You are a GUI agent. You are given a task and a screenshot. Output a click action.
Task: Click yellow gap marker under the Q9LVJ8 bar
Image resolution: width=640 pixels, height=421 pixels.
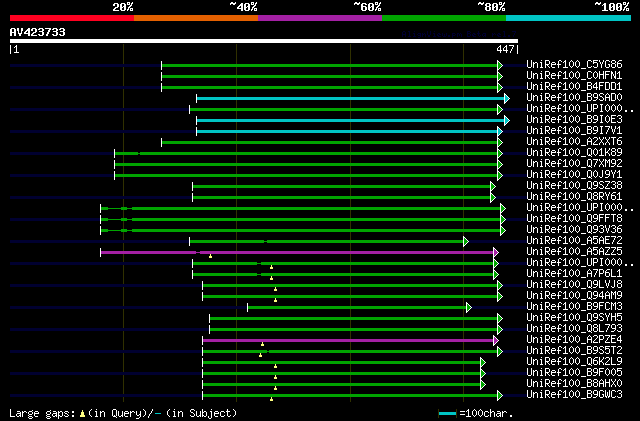pos(276,290)
